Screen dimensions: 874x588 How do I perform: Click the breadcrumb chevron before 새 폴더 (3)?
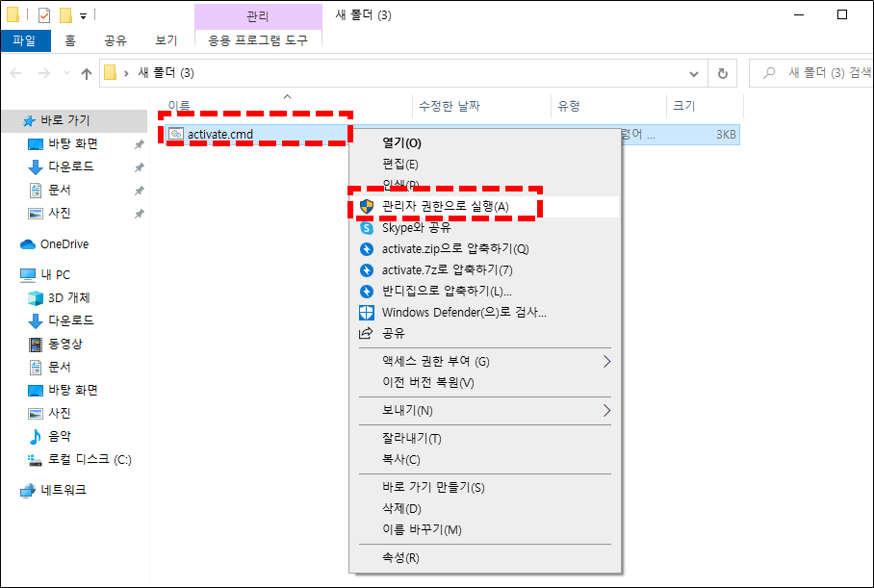(126, 73)
